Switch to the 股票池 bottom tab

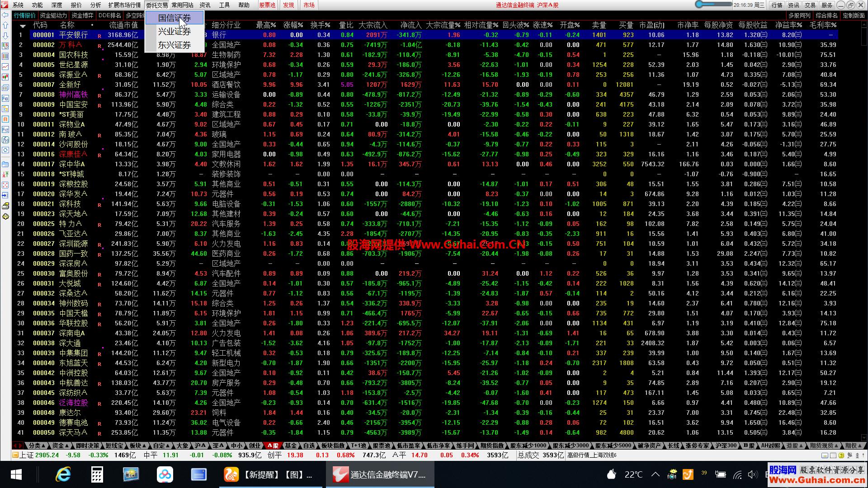pos(382,446)
